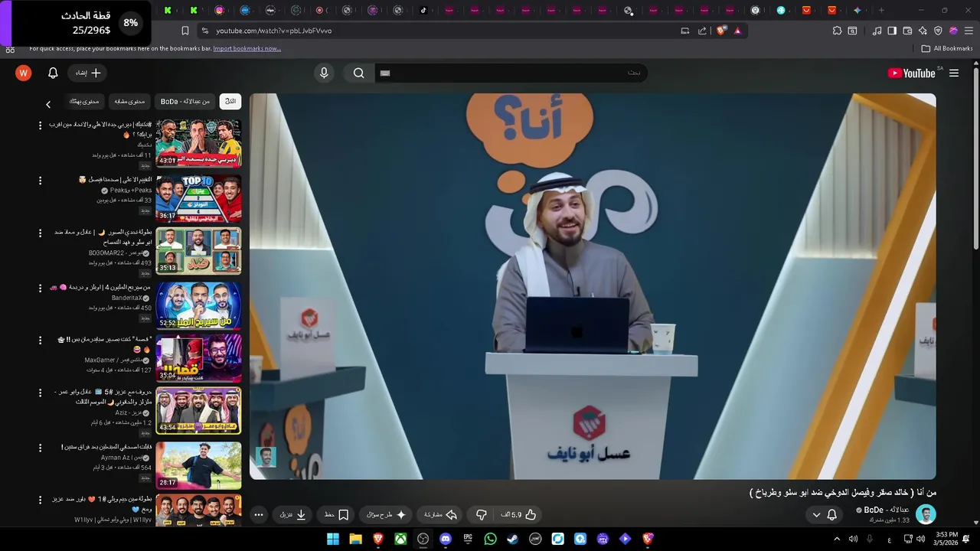Image resolution: width=980 pixels, height=551 pixels.
Task: Click the 'Import bookmarks now...' link
Action: [247, 48]
